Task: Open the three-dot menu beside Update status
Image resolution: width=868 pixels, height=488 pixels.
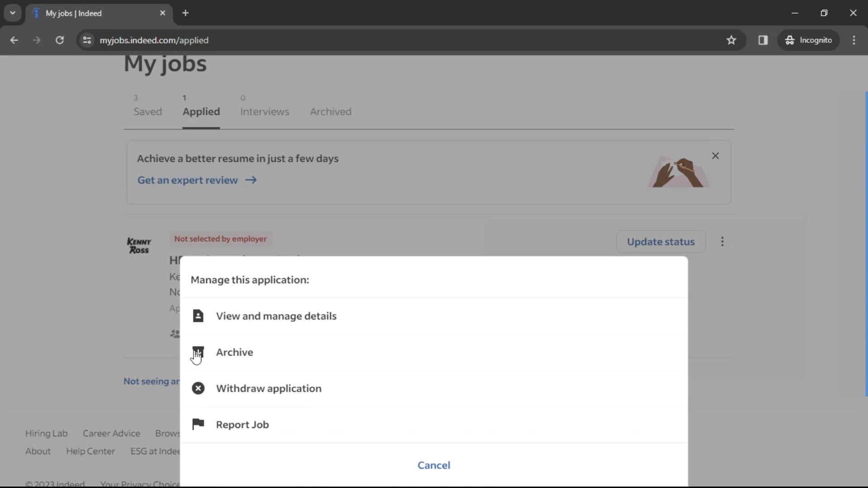Action: [722, 242]
